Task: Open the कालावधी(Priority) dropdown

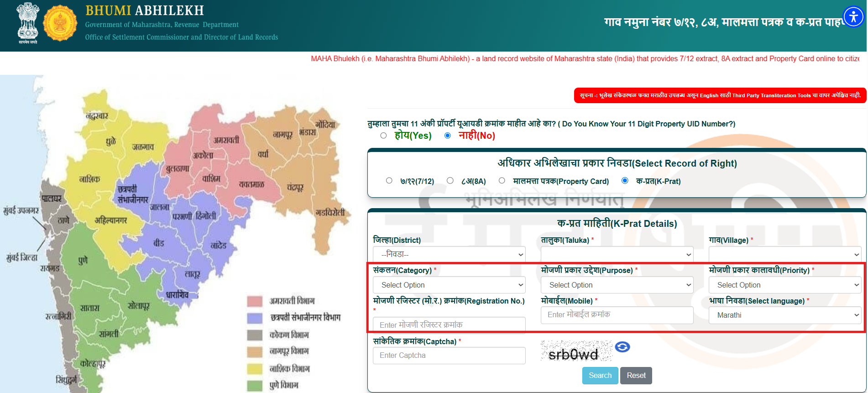Action: click(x=785, y=285)
